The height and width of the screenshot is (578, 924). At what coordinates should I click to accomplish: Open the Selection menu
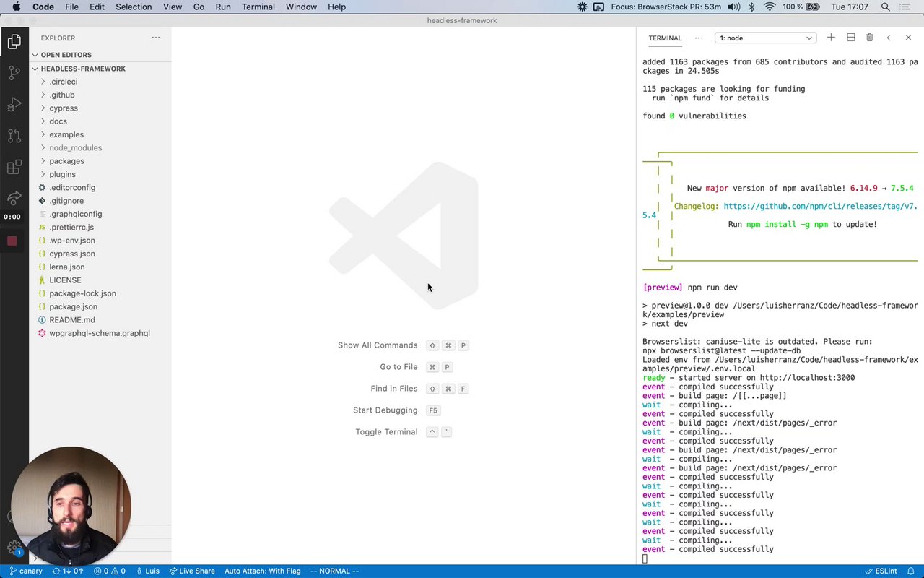134,7
